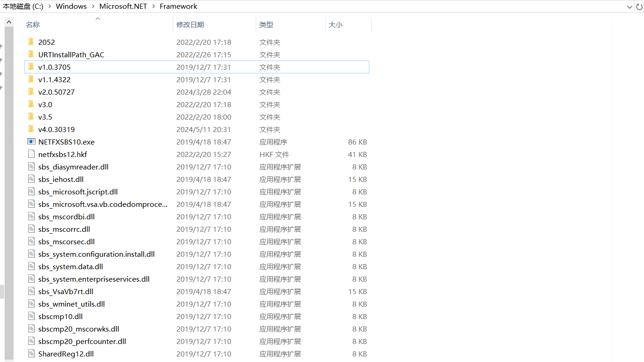Click the NETFXSBS10.exe application icon

click(31, 142)
